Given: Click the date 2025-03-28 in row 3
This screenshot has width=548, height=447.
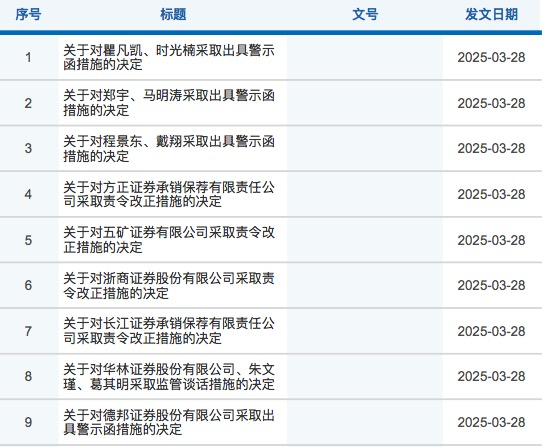Looking at the screenshot, I should [491, 149].
